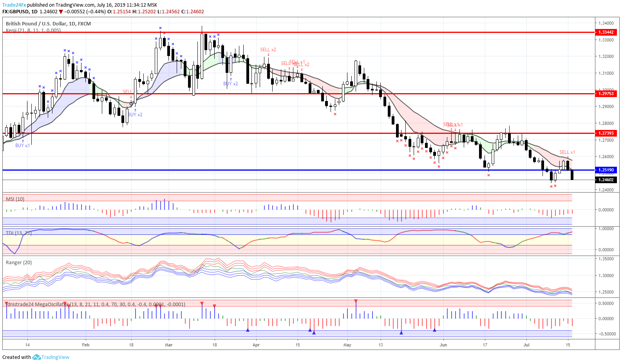Select the MSI (10) indicator label
The width and height of the screenshot is (622, 364).
pyautogui.click(x=15, y=199)
